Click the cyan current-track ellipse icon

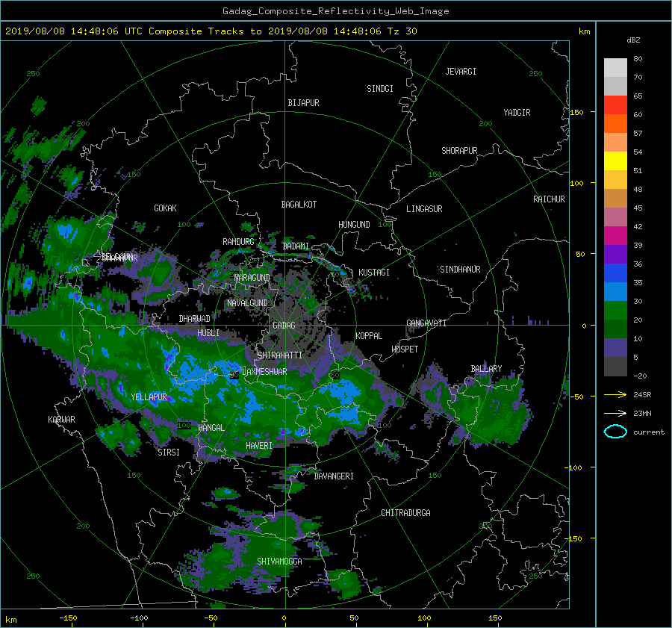[615, 432]
